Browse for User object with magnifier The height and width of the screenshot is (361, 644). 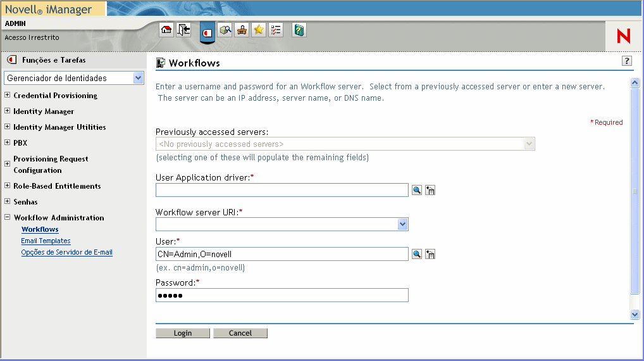417,254
